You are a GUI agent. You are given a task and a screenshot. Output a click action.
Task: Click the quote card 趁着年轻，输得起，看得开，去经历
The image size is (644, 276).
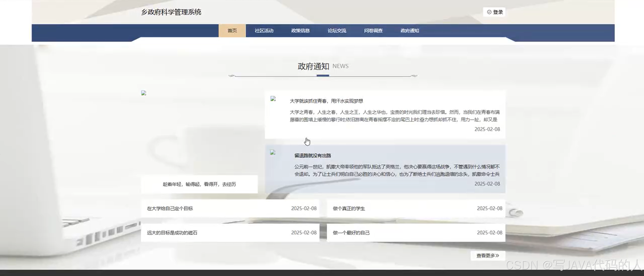tap(199, 184)
